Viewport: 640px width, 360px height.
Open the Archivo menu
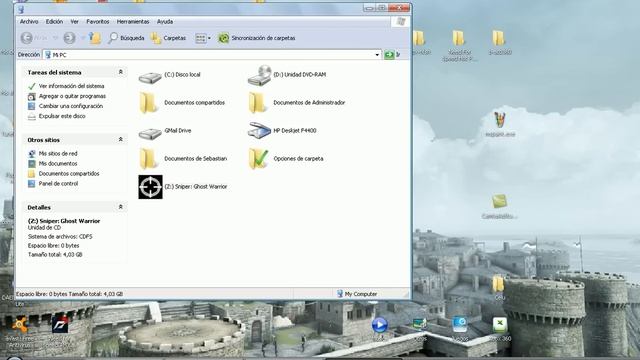pyautogui.click(x=29, y=22)
